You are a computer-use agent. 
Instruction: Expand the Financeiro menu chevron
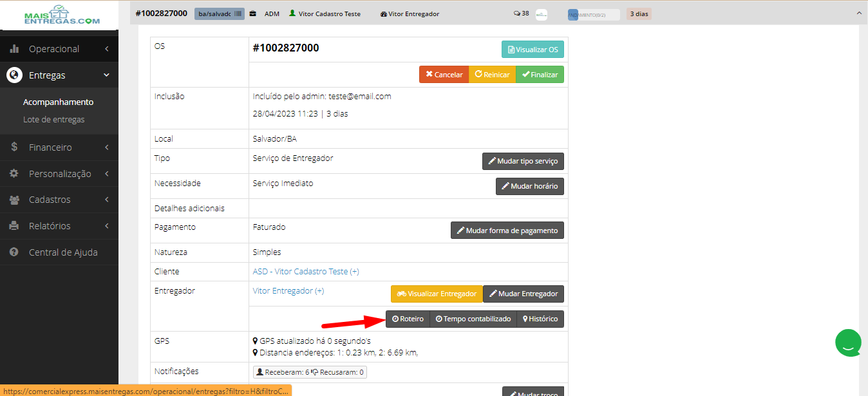tap(107, 147)
